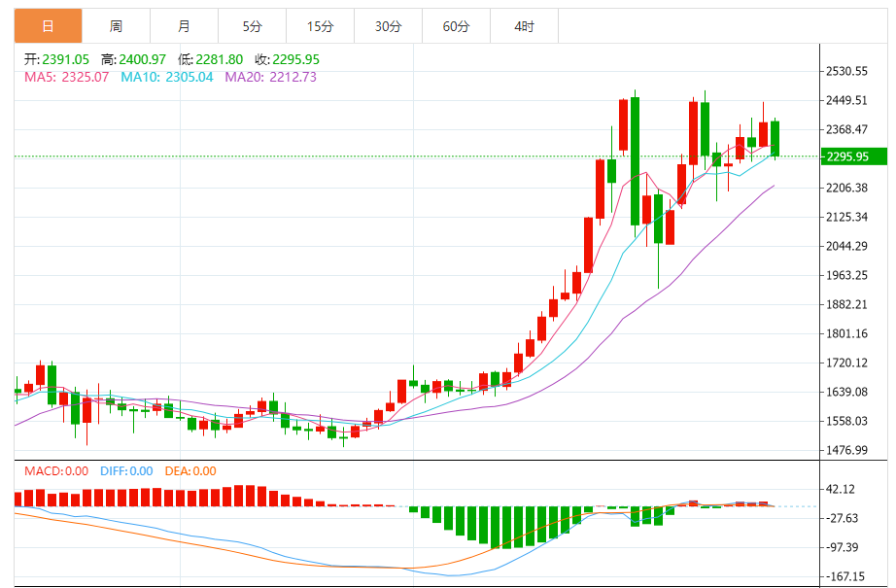Open the 4时 four-hour tab
The image size is (896, 588).
point(524,26)
